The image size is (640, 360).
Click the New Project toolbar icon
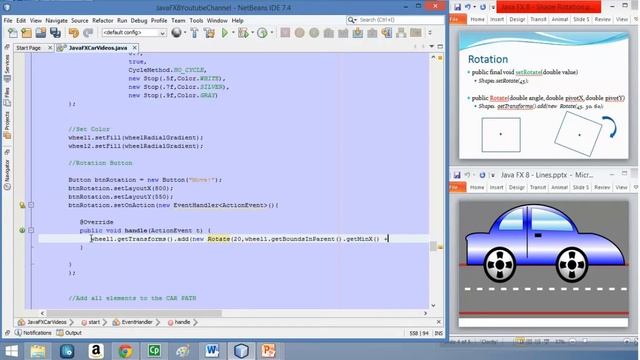pyautogui.click(x=27, y=33)
